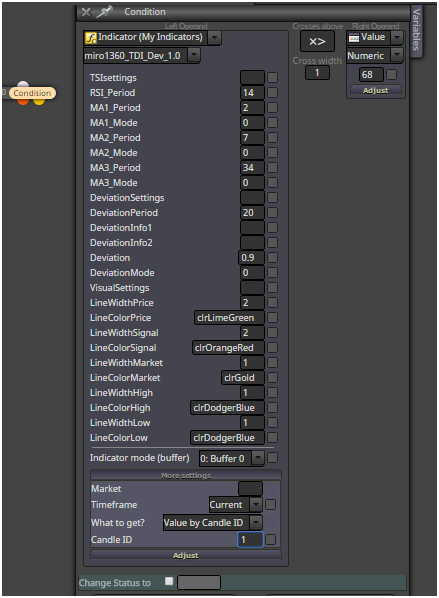
Task: Open the Indicator (My Indicators) dropdown
Action: pos(214,37)
